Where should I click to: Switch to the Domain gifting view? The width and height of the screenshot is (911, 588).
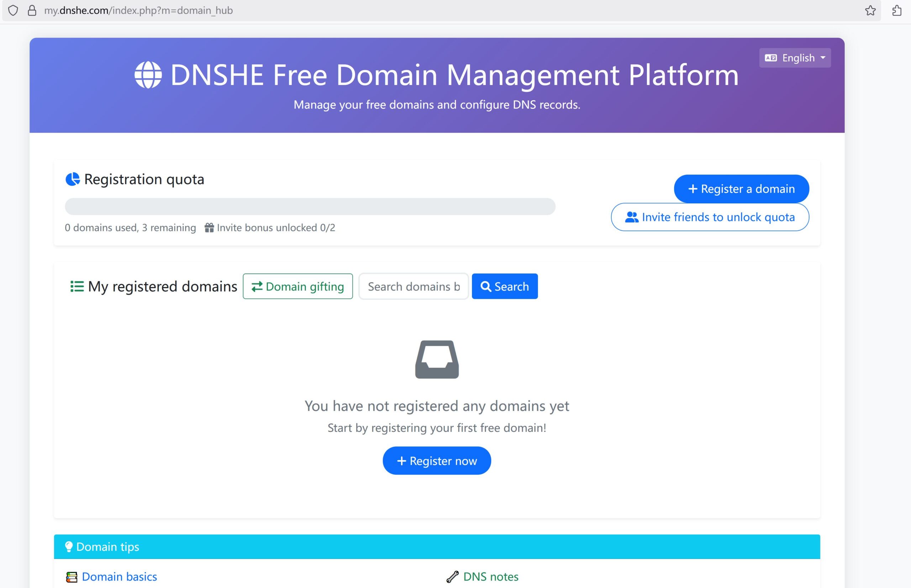click(298, 286)
